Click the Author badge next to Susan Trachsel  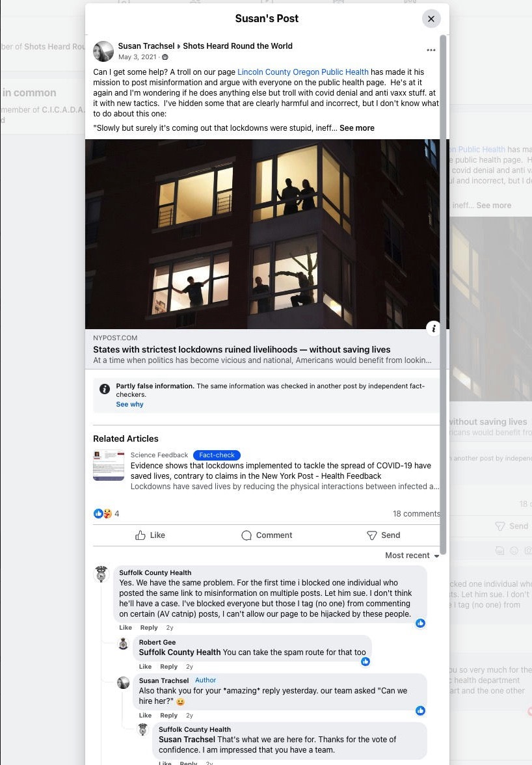[206, 680]
